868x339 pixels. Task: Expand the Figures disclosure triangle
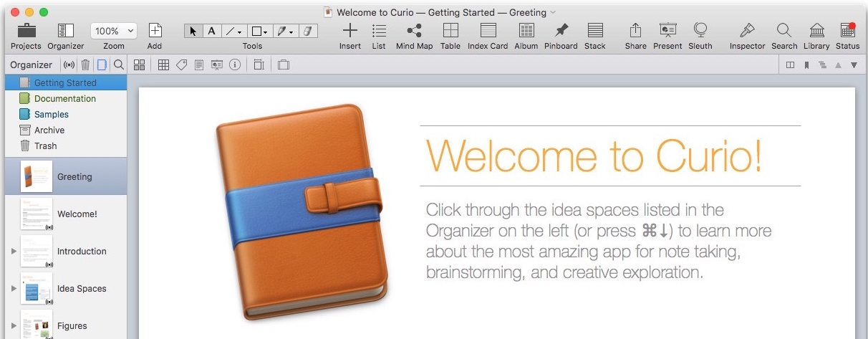tap(13, 325)
